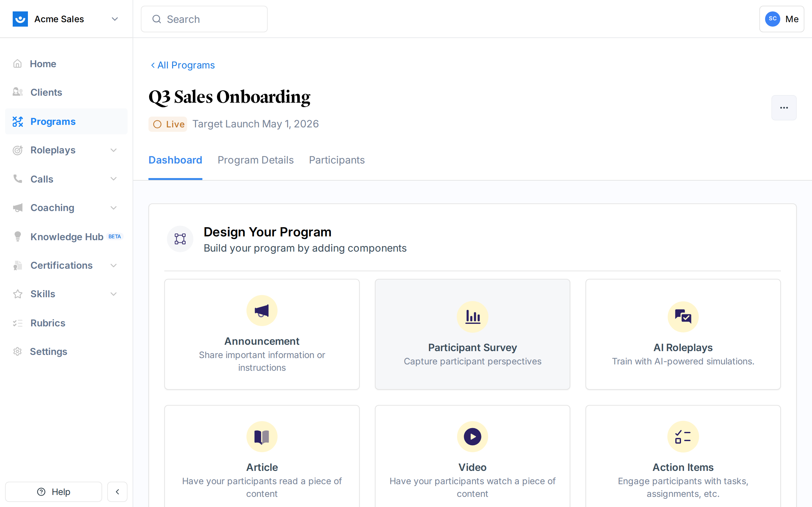Click the Video play button icon
The height and width of the screenshot is (507, 812).
coord(472,437)
